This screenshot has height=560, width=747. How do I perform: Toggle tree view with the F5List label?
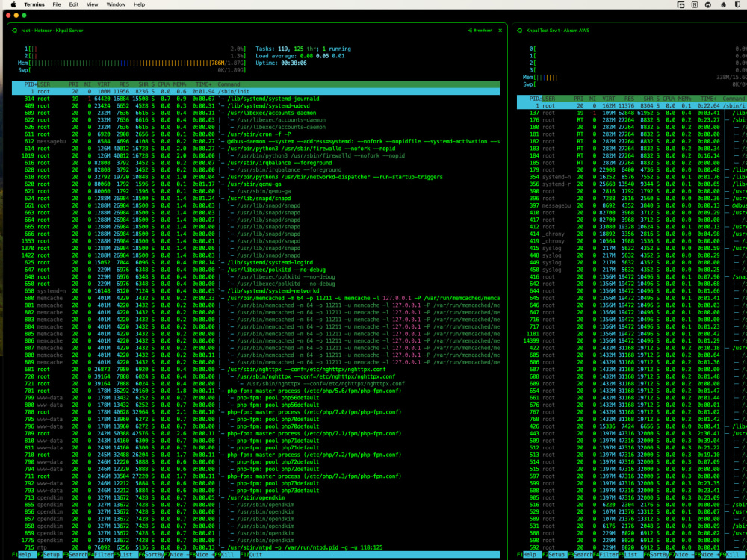[125, 554]
